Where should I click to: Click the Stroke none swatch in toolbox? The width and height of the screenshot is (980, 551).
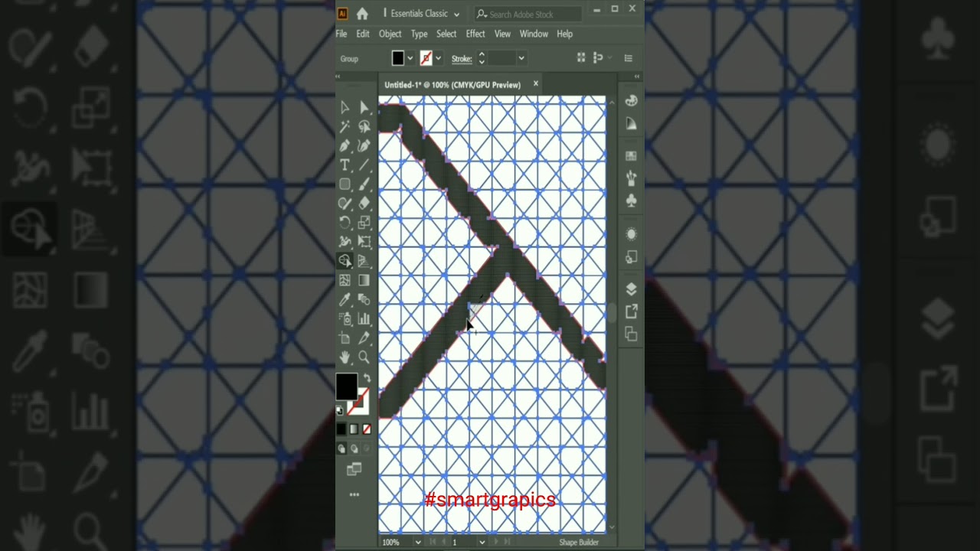click(x=358, y=401)
